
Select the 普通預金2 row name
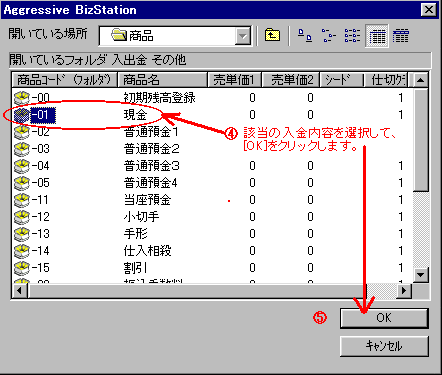pos(151,149)
